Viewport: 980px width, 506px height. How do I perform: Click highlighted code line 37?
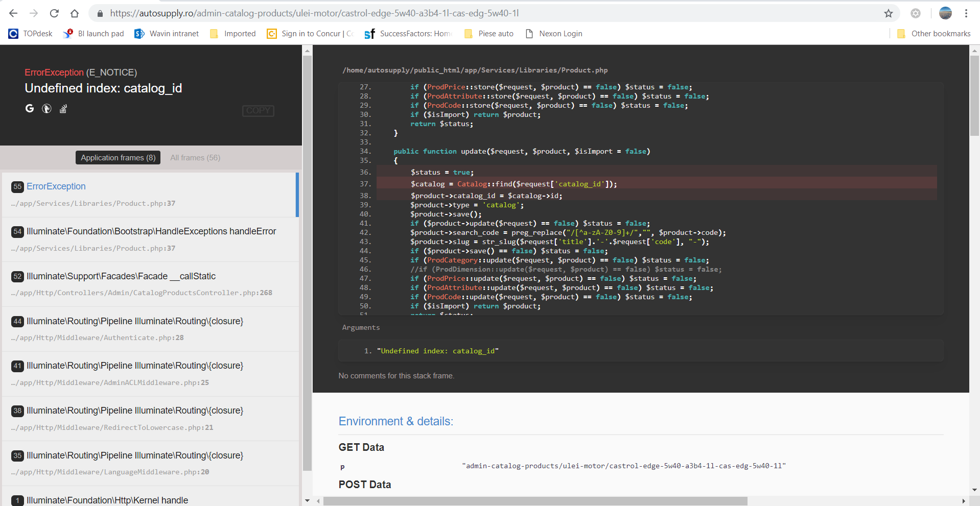click(x=657, y=184)
